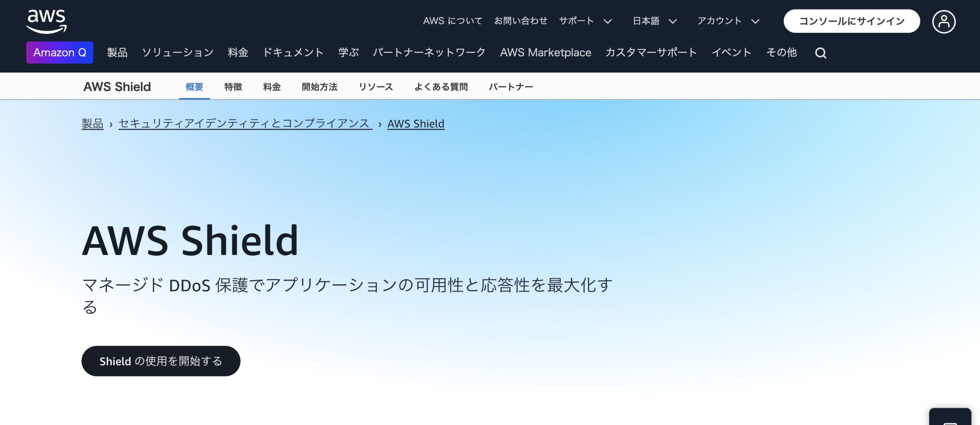Open the その他 menu
This screenshot has width=980, height=425.
click(781, 52)
